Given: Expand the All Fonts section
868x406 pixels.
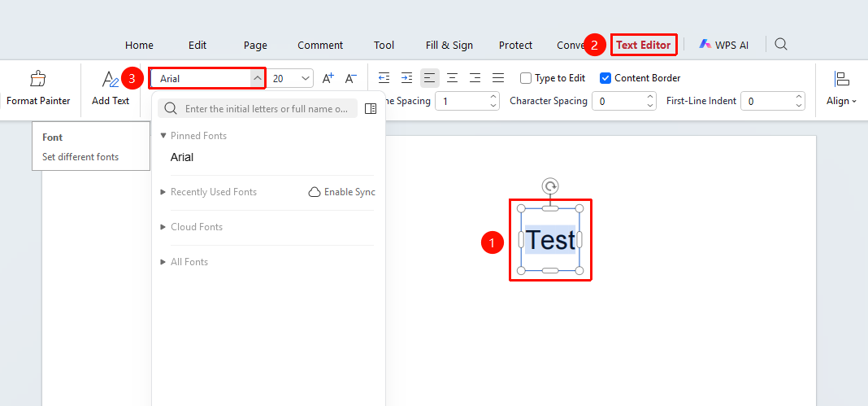Looking at the screenshot, I should point(163,262).
